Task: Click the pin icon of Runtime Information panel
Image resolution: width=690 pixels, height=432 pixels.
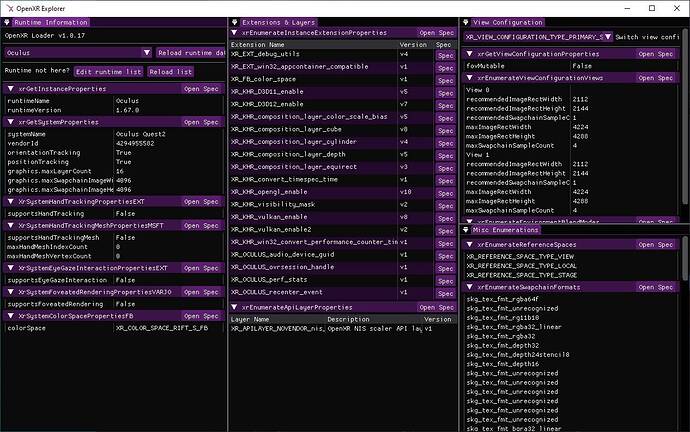Action: pos(7,22)
